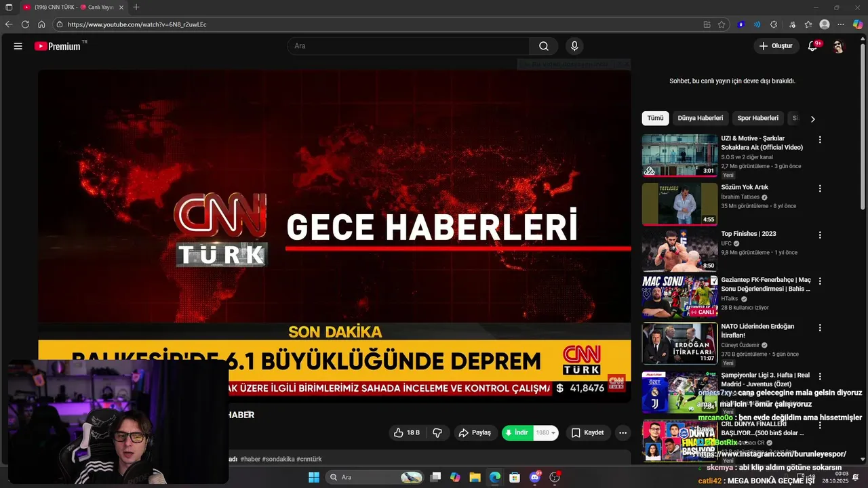Open Task View in taskbar
868x488 pixels.
(436, 477)
